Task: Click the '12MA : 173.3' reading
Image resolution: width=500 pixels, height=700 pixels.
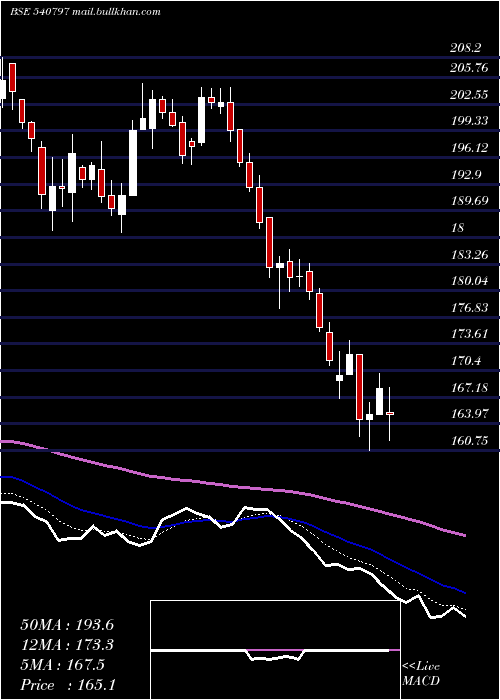Action: 67,645
